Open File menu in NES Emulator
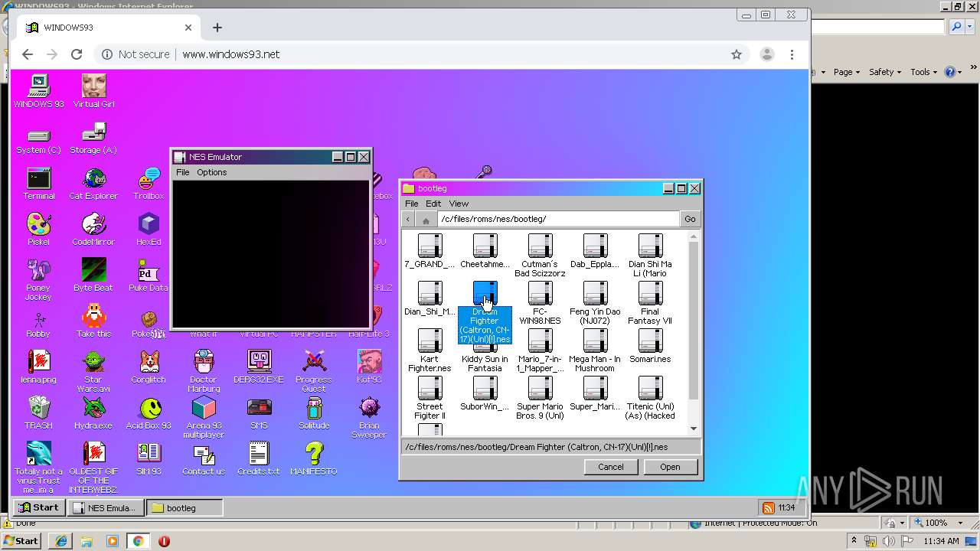This screenshot has height=551, width=980. 182,172
